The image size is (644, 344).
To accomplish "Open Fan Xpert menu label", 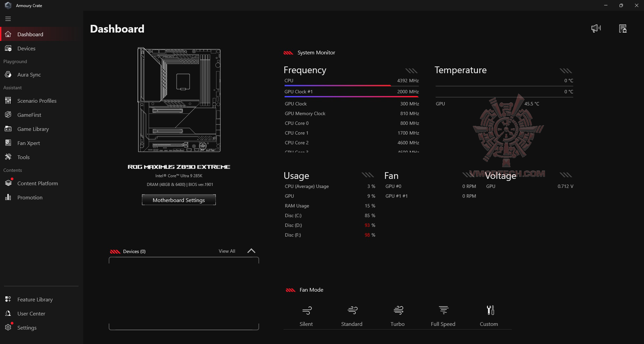I will click(x=29, y=143).
